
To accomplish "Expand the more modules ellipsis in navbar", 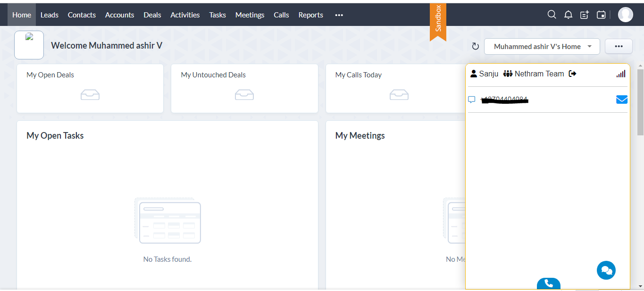I will 339,15.
